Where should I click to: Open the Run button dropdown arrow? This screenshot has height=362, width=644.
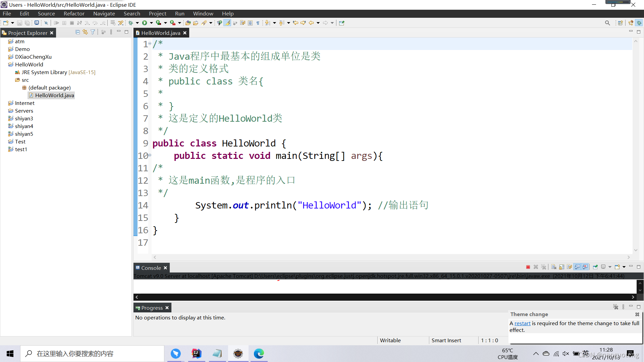[x=151, y=23]
